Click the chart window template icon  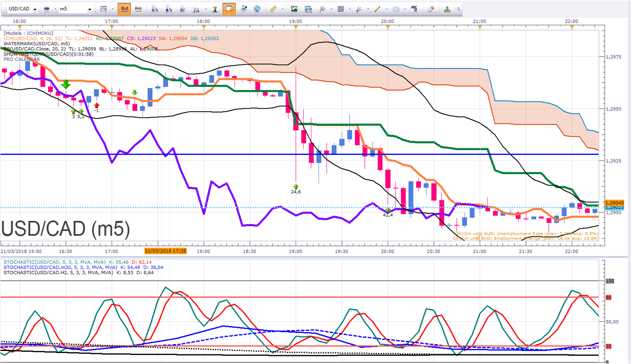[308, 9]
